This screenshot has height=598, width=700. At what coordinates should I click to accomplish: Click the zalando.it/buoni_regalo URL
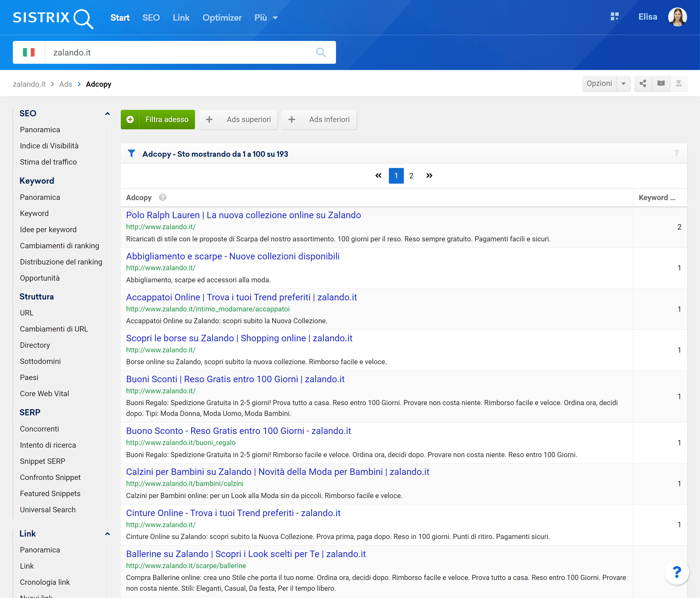click(x=181, y=443)
